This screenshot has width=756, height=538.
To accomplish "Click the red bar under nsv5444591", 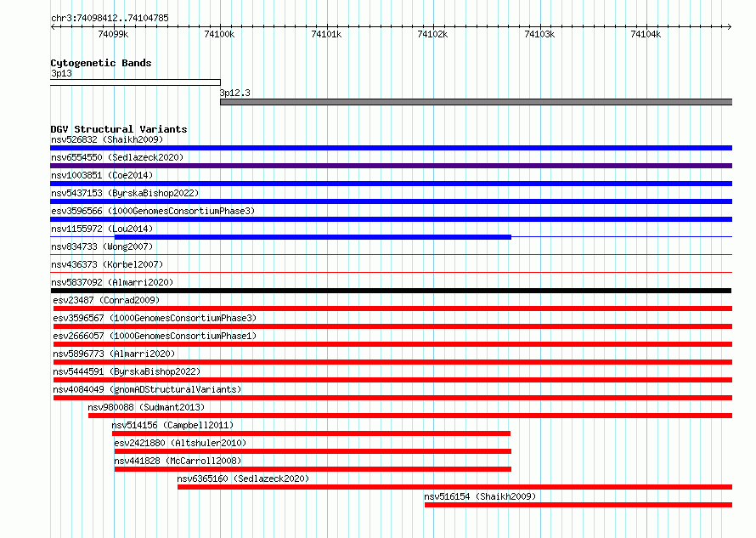I will 393,380.
